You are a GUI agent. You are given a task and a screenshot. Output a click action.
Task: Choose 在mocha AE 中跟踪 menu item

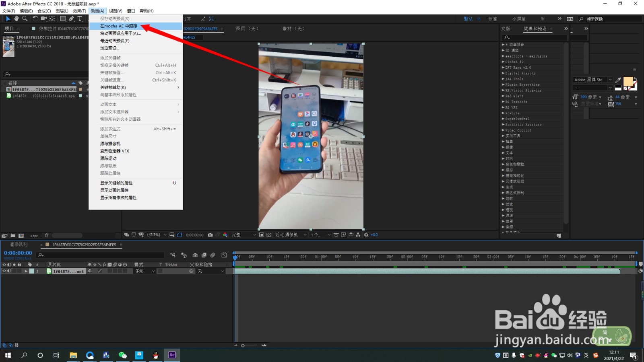click(136, 26)
